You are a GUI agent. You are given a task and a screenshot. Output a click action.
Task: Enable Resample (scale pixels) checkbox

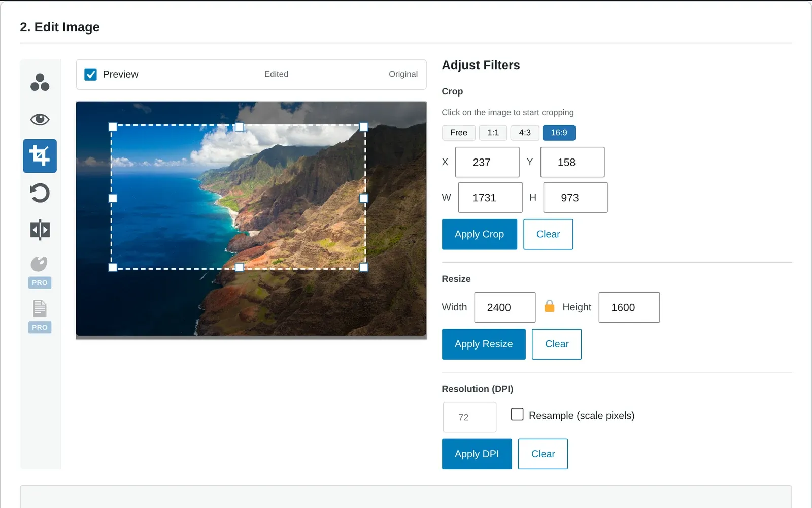click(517, 415)
